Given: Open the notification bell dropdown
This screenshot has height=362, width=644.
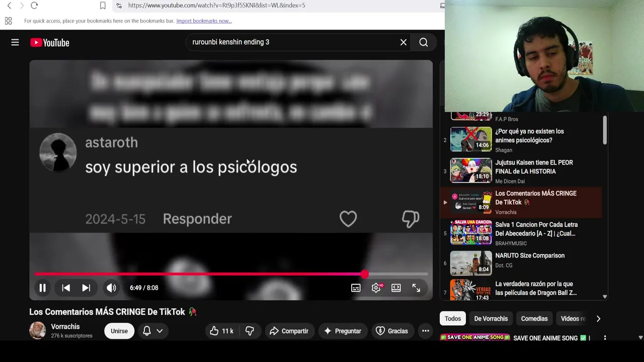Looking at the screenshot, I should pyautogui.click(x=153, y=331).
